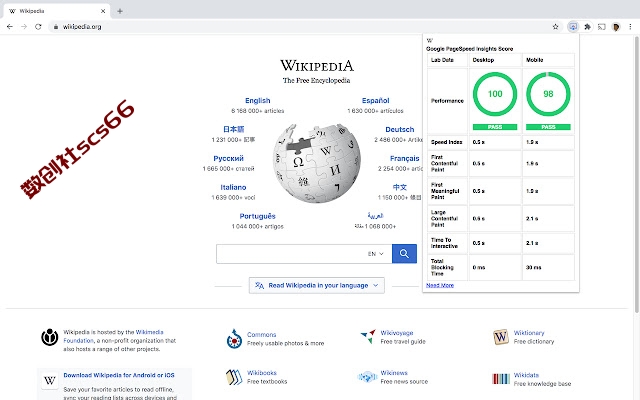View site info via the lock icon

56,27
